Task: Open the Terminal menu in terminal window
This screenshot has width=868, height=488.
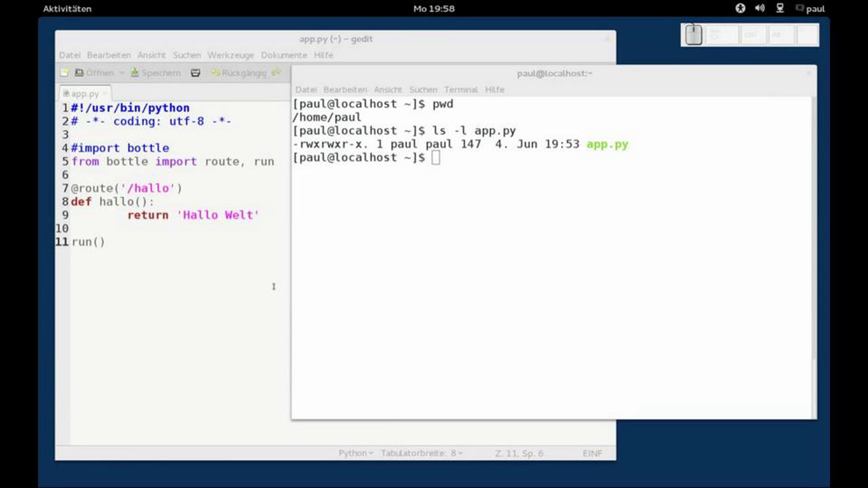Action: point(461,90)
